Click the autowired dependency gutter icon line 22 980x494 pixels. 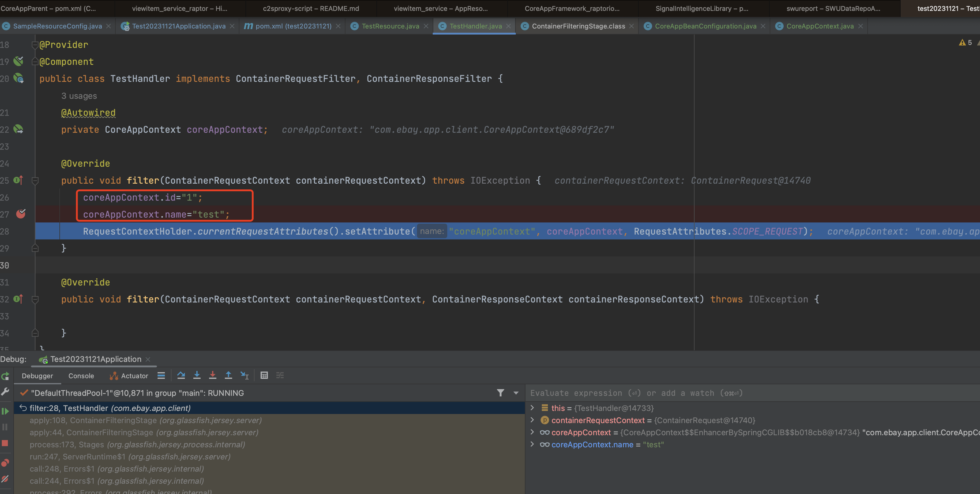(x=18, y=129)
